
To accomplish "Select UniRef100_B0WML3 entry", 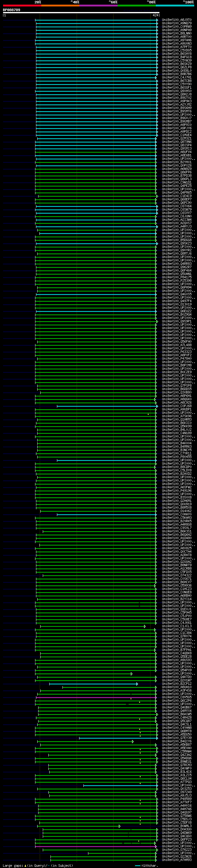I will click(177, 826).
